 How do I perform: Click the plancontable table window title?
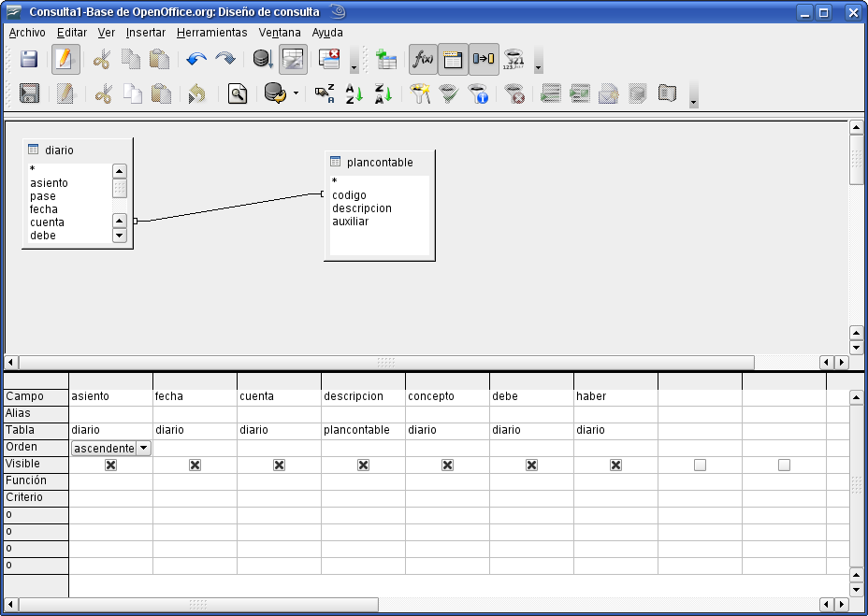(380, 162)
